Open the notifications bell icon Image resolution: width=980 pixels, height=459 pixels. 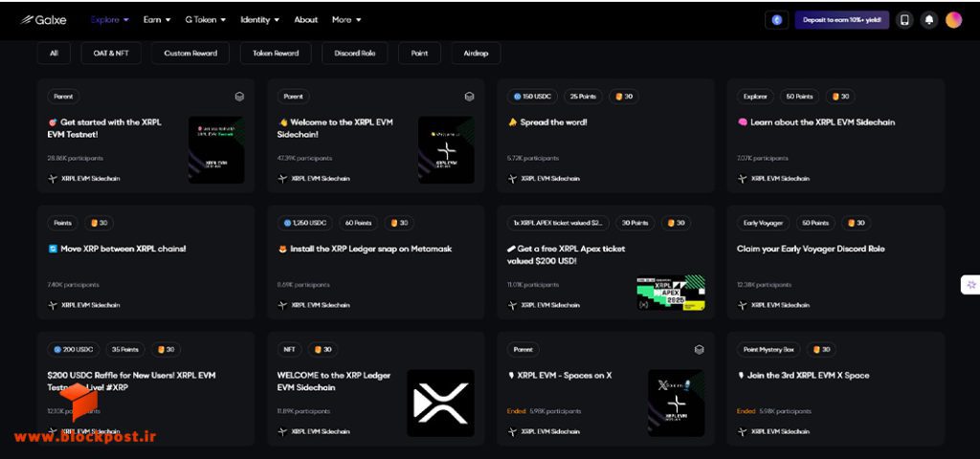(x=928, y=20)
